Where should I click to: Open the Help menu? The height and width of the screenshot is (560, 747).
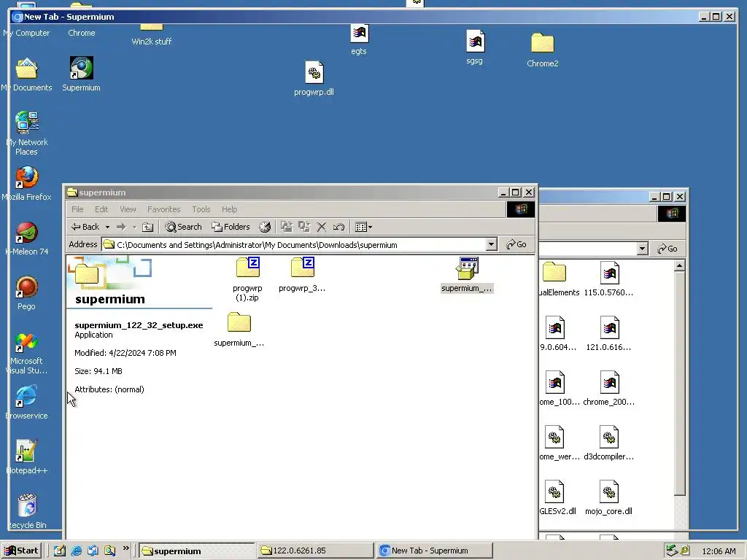[x=229, y=209]
